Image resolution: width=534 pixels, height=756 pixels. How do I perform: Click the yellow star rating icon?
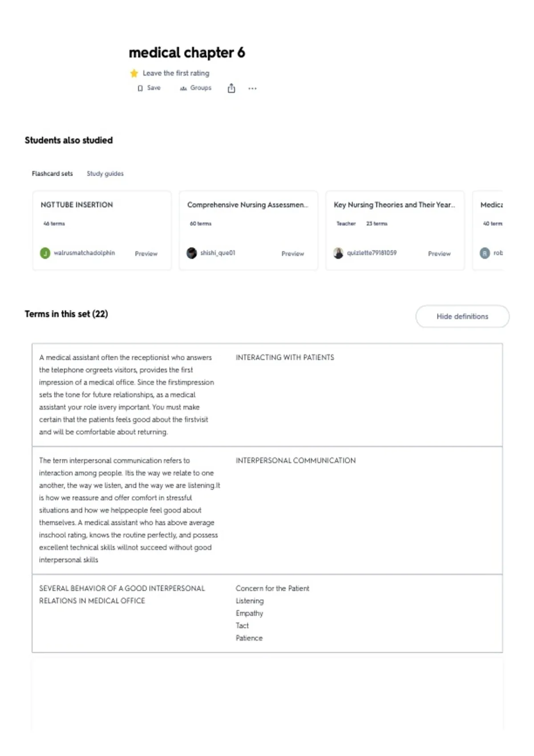tap(134, 73)
